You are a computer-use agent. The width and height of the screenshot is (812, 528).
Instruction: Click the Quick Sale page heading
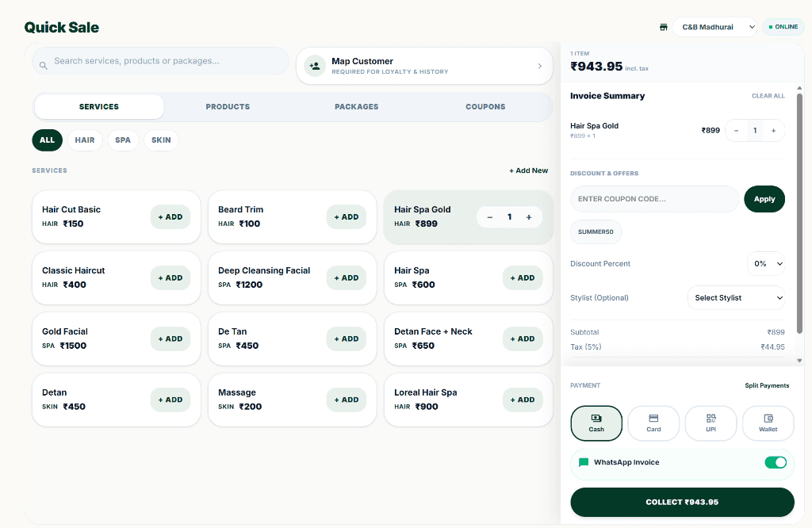62,28
